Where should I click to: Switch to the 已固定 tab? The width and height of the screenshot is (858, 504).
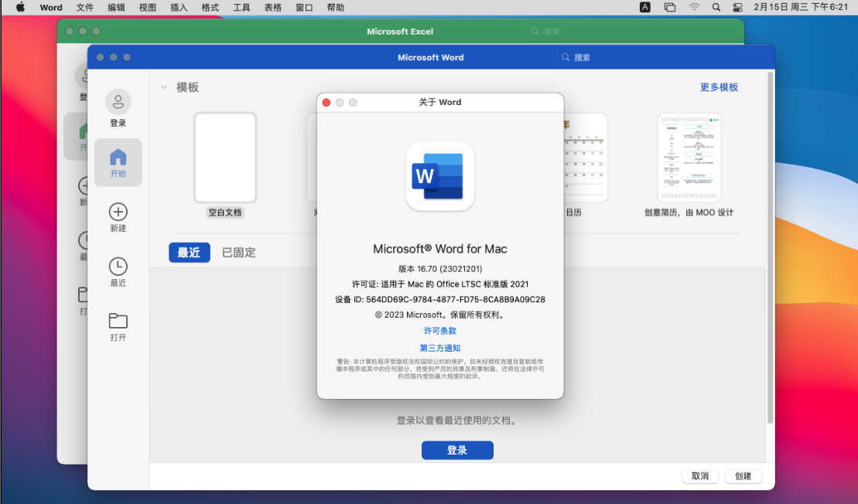(x=238, y=253)
